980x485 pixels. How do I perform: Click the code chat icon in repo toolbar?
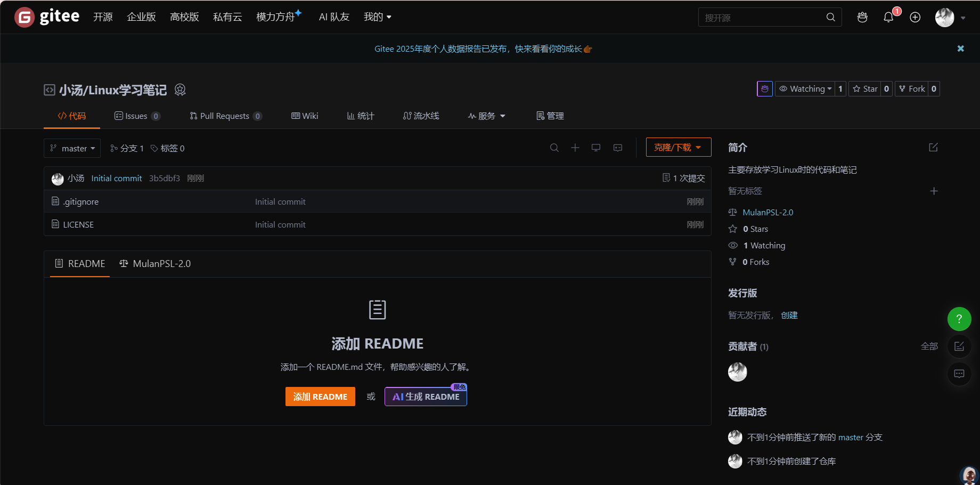tap(618, 148)
